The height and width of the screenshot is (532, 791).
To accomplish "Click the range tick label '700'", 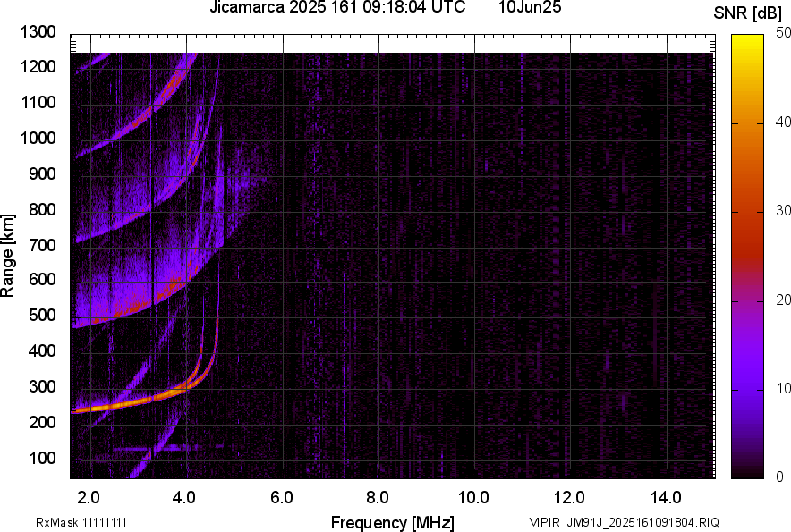I will [x=42, y=245].
